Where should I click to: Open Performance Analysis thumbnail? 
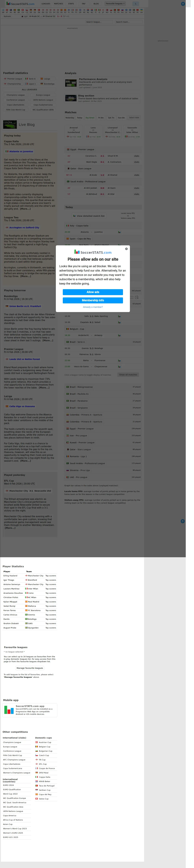pyautogui.click(x=71, y=83)
